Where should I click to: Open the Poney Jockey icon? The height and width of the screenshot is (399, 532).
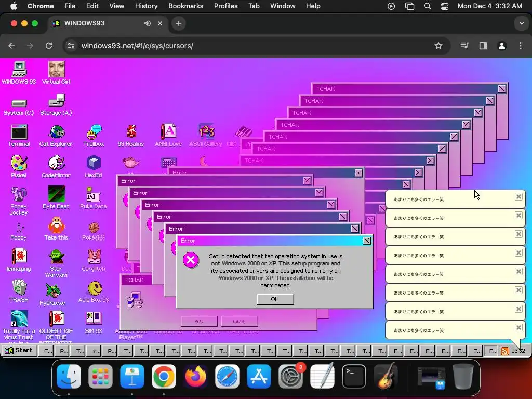click(x=19, y=201)
